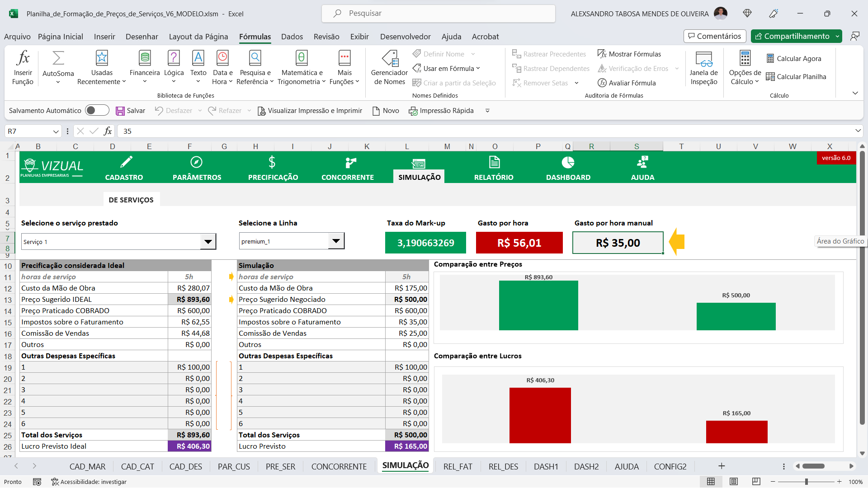Screen dimensions: 868x488
Task: Open Janela de Inspeção
Action: [703, 67]
